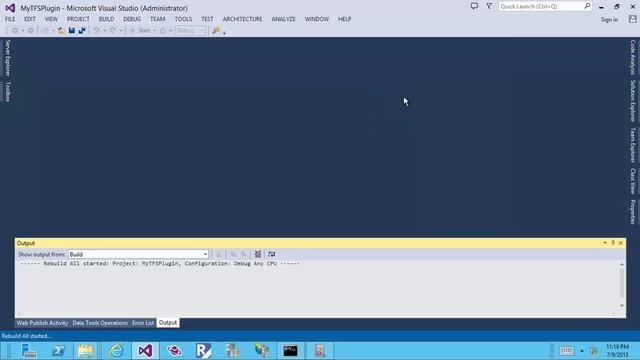This screenshot has height=360, width=640.
Task: Open the TEST menu
Action: (207, 19)
